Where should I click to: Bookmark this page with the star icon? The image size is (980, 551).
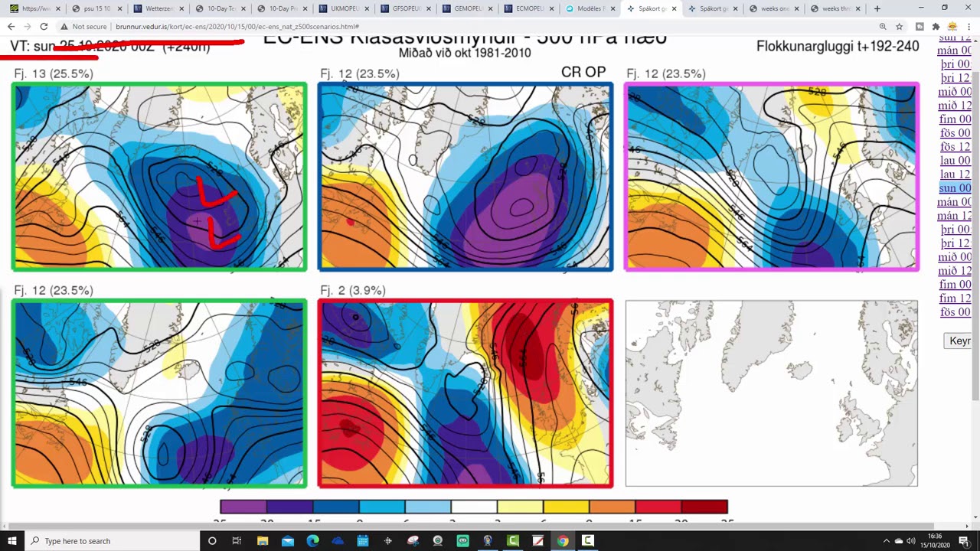900,26
